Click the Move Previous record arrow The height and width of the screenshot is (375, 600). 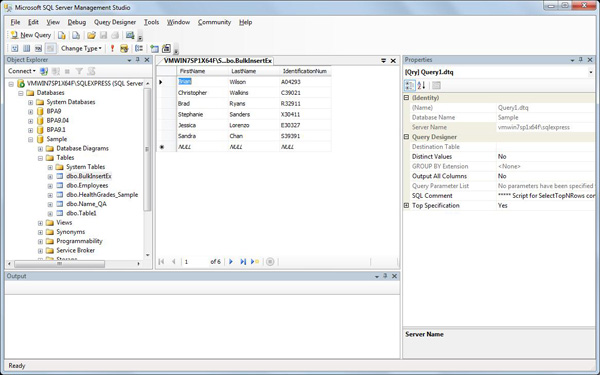coord(174,262)
